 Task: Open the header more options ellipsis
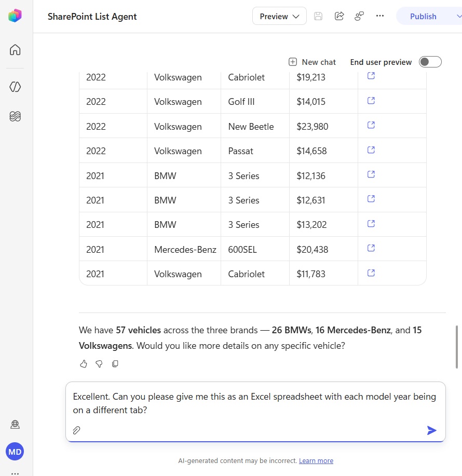click(380, 16)
